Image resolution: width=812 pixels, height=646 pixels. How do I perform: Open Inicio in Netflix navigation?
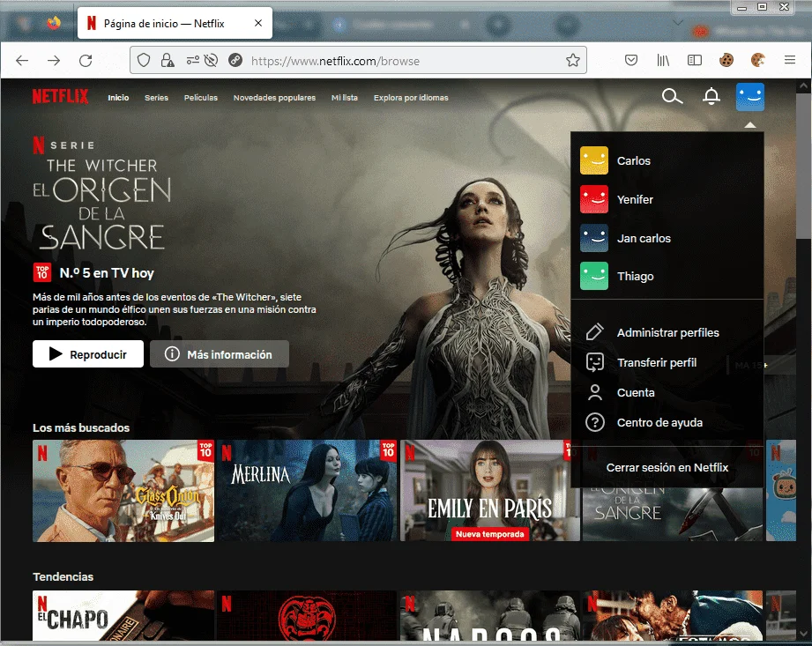click(118, 97)
